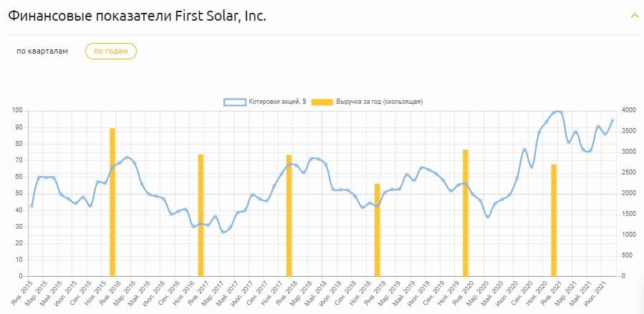Screen dimensions: 644x314
Task: Click the revenue bar near Янв. 2018
Action: 289,218
